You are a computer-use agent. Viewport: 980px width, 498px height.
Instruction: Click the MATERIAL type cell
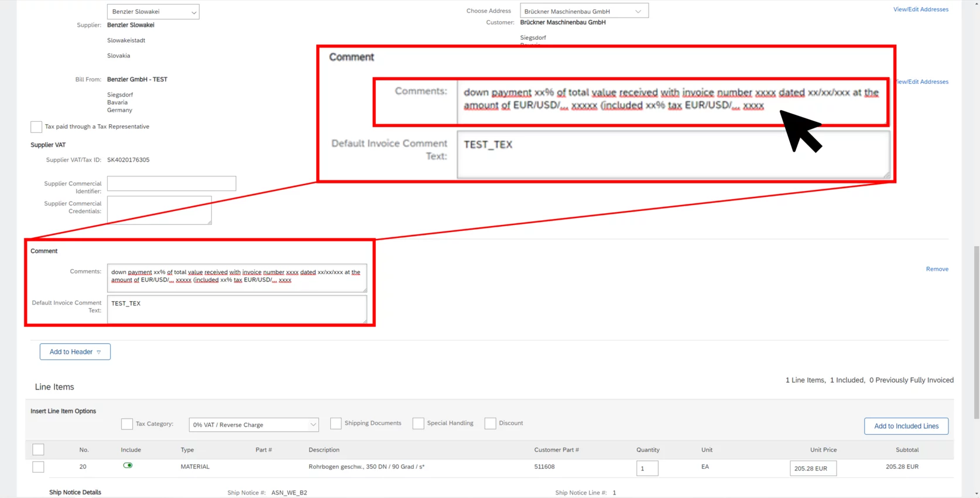[x=195, y=467]
